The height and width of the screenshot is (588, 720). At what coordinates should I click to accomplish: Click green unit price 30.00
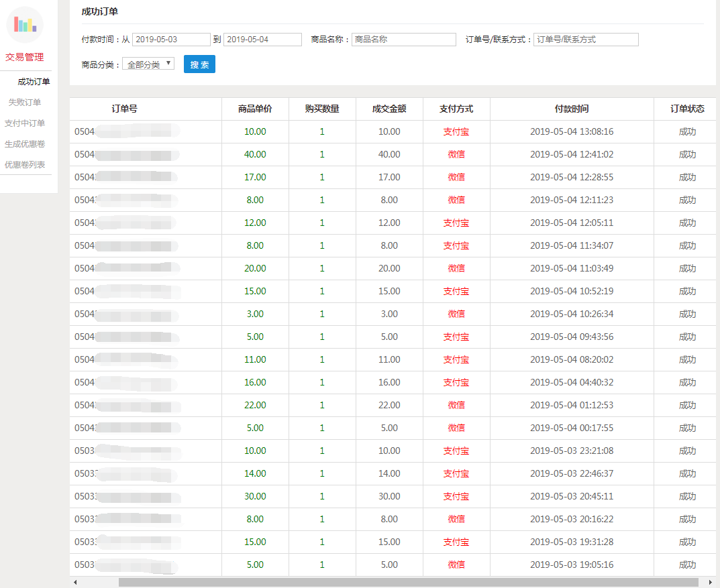[255, 496]
